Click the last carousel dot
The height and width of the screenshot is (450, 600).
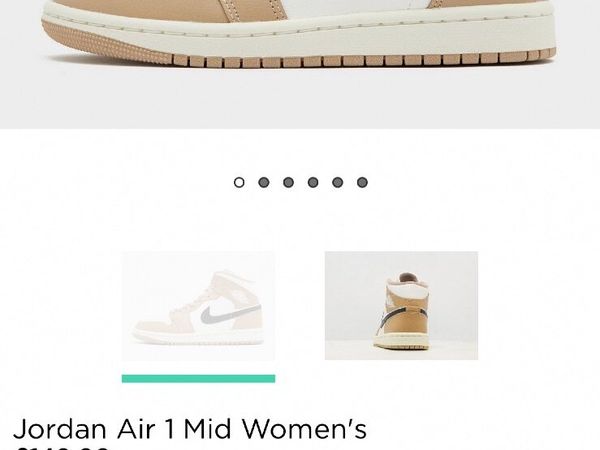click(x=362, y=183)
